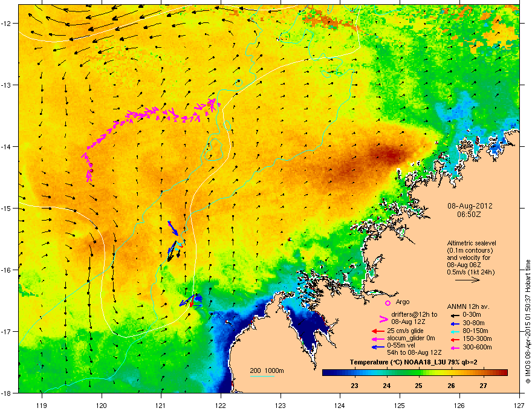This screenshot has height=411, width=532.
Task: Select the red arrow beside '25 cm/s glide'
Action: pos(378,331)
